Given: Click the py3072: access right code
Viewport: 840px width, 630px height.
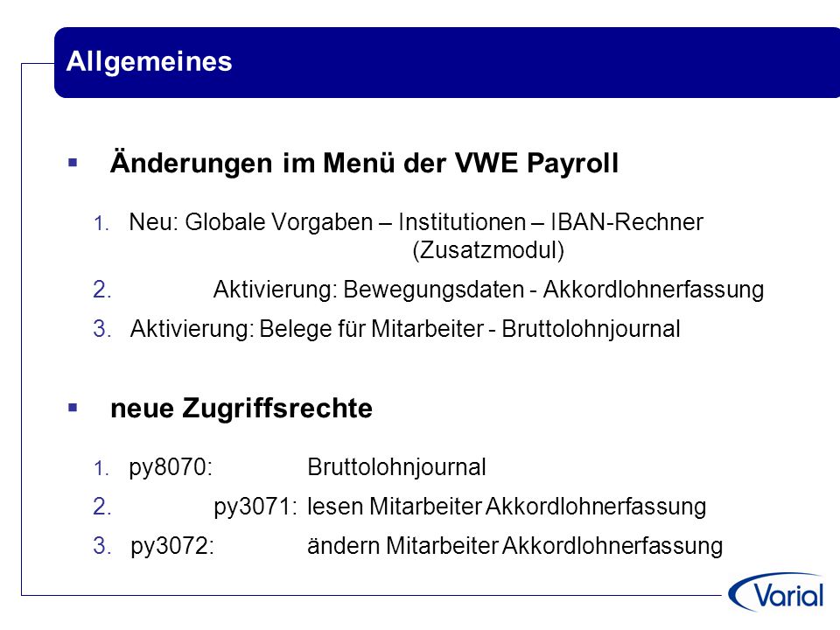Looking at the screenshot, I should tap(172, 546).
